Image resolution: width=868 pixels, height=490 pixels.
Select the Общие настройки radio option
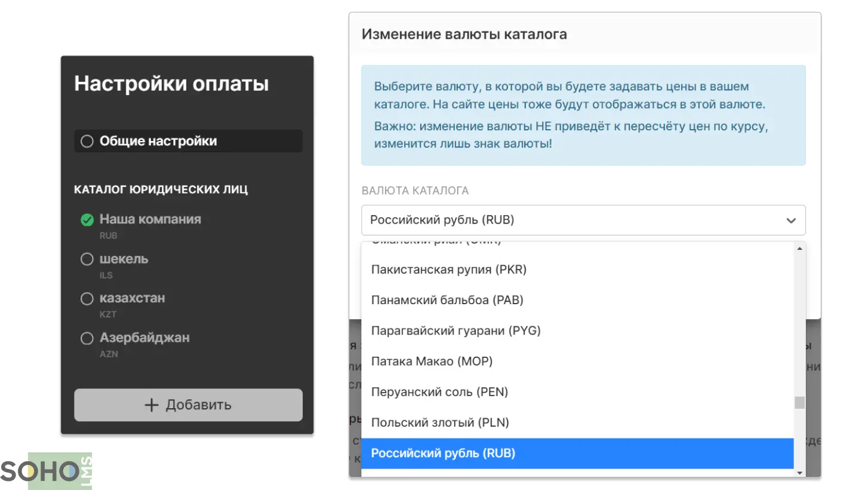click(87, 142)
